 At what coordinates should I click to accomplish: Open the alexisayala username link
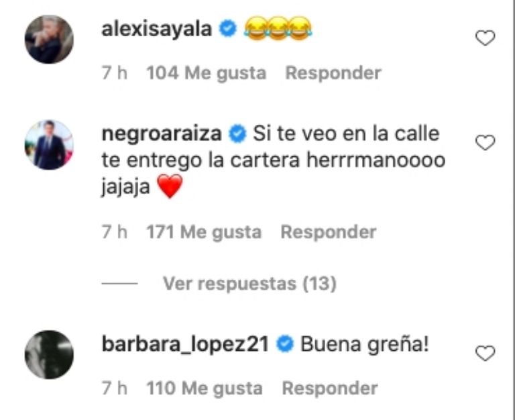pyautogui.click(x=157, y=29)
